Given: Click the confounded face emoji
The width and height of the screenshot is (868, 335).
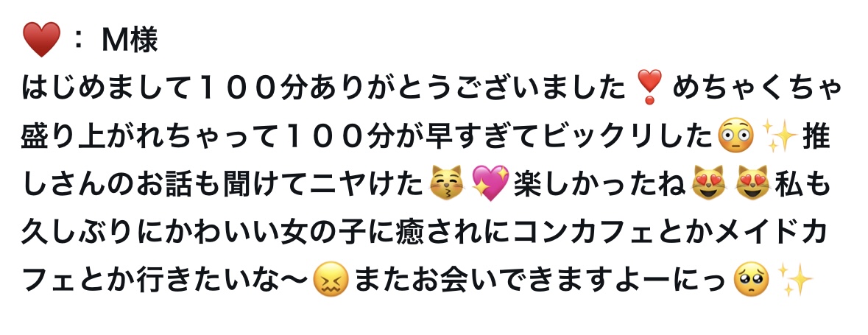Looking at the screenshot, I should [331, 279].
